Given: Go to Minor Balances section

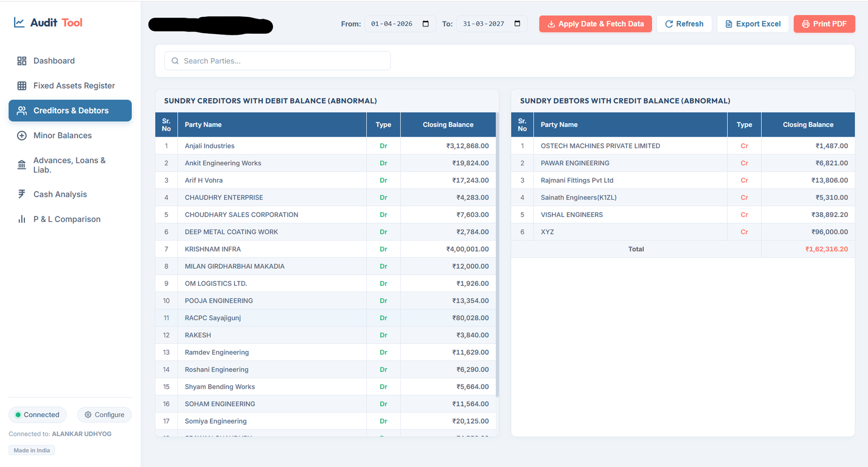Looking at the screenshot, I should click(x=70, y=136).
